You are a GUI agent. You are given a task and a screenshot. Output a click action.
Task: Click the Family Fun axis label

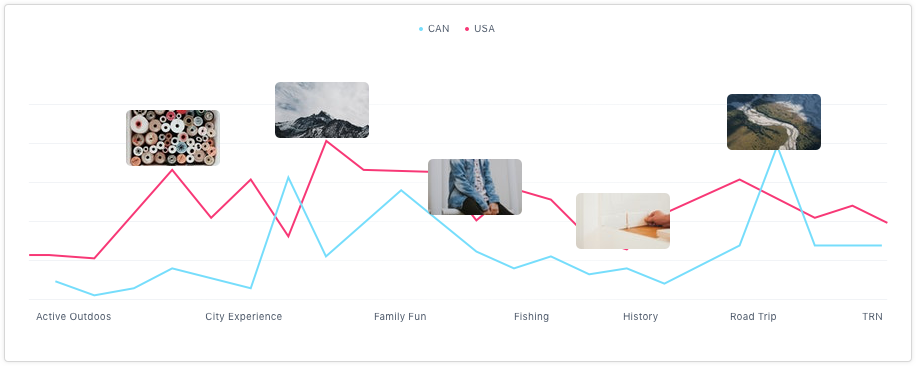pyautogui.click(x=400, y=316)
